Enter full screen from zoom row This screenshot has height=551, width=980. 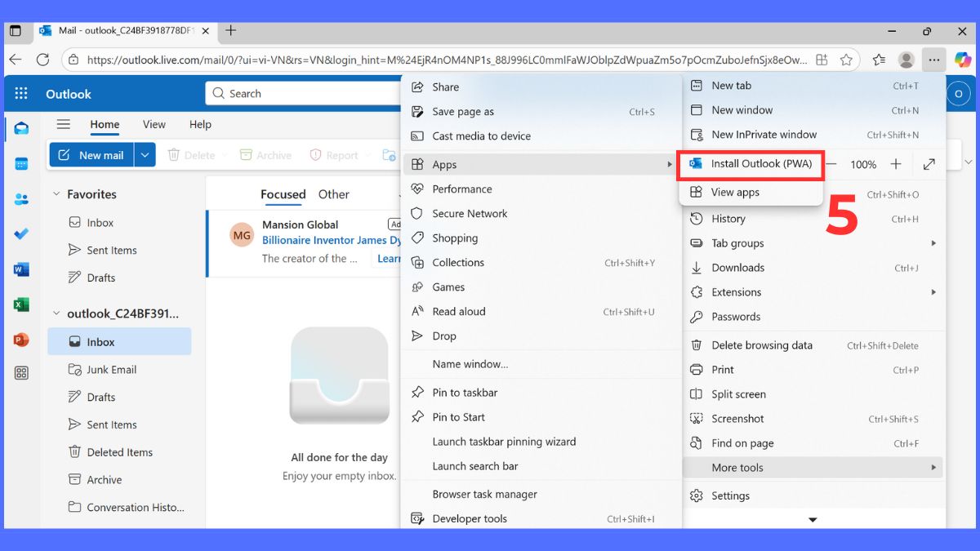click(929, 164)
